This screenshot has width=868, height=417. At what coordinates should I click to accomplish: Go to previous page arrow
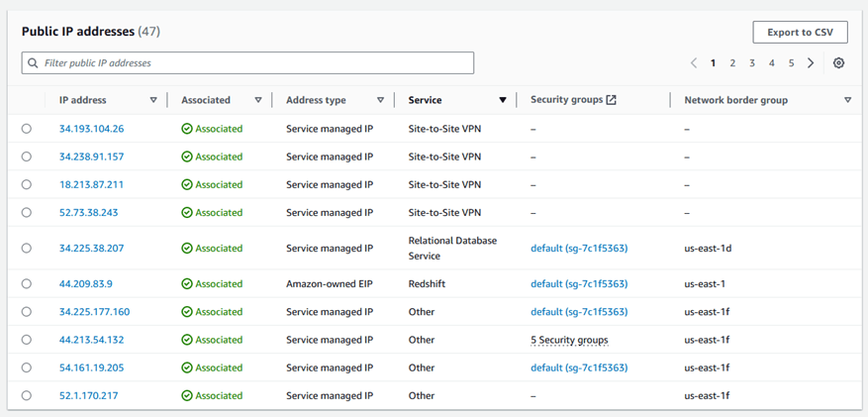[x=694, y=63]
